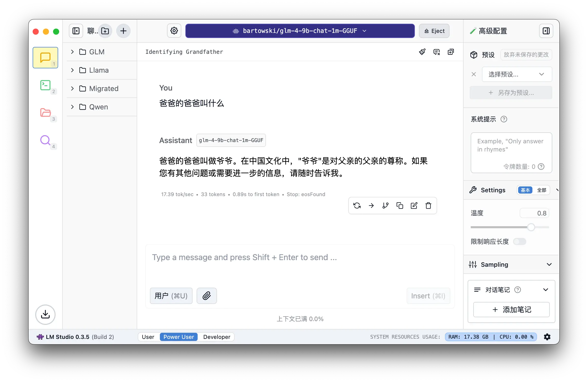
Task: Select User mode tab
Action: [148, 337]
